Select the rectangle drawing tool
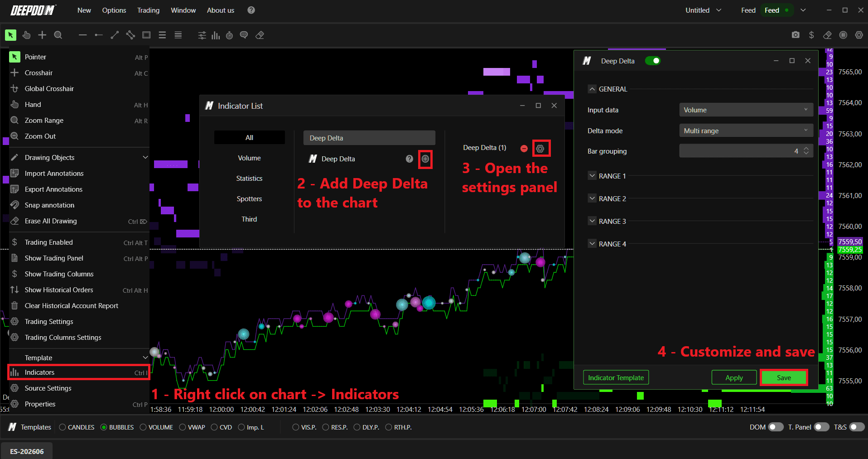868x459 pixels. tap(146, 35)
